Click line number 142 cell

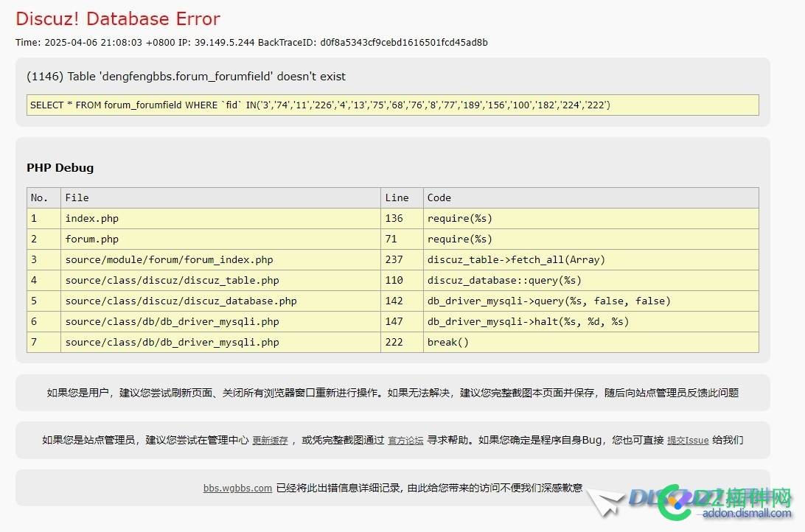(x=402, y=301)
